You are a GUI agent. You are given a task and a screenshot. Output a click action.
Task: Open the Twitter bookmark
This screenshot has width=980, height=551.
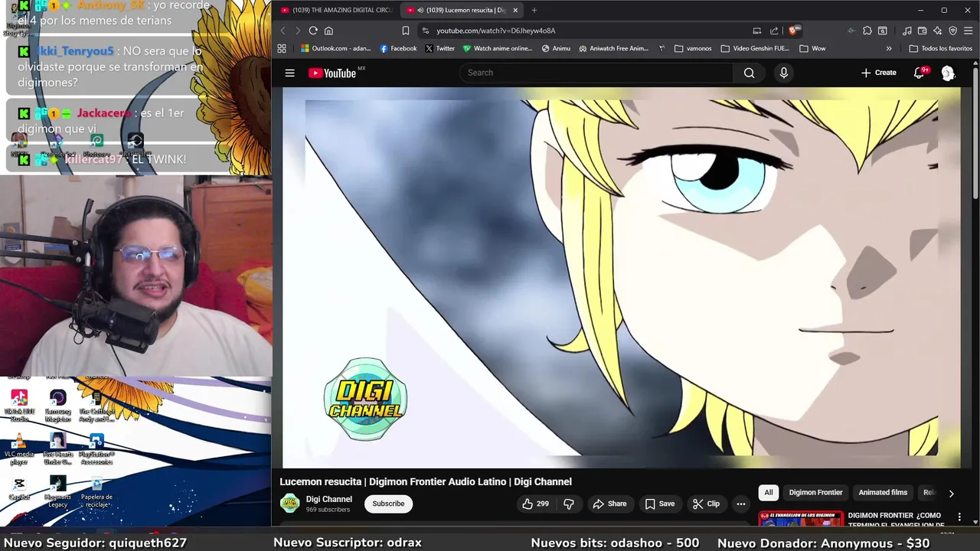point(440,48)
